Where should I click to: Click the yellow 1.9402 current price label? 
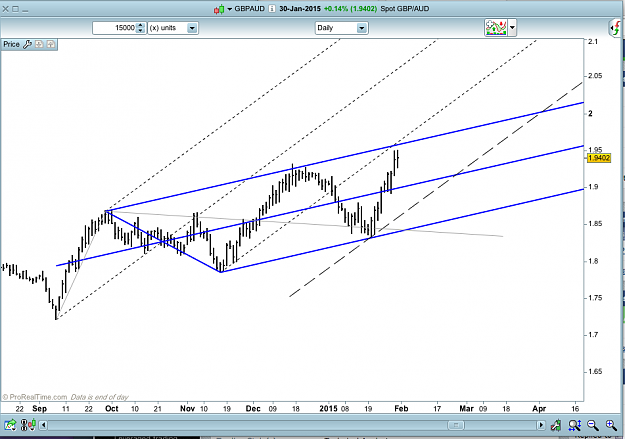click(x=599, y=158)
